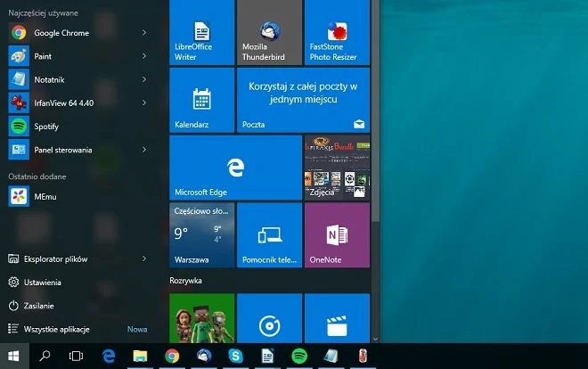Expand Google Chrome jump list arrow
The width and height of the screenshot is (588, 369).
pyautogui.click(x=144, y=33)
